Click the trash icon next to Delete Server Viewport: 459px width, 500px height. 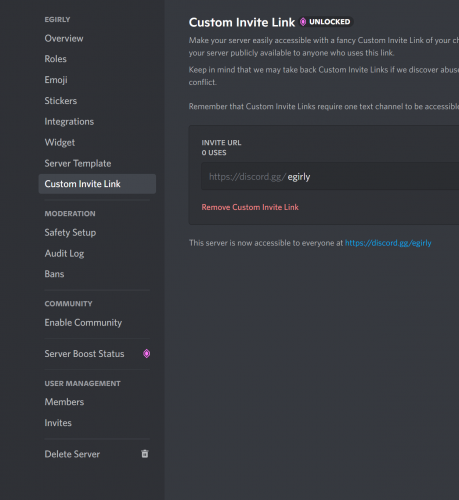(145, 454)
